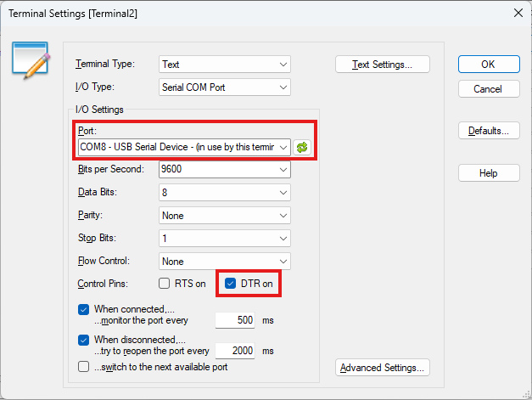Enable the RTS on checkbox

point(165,283)
